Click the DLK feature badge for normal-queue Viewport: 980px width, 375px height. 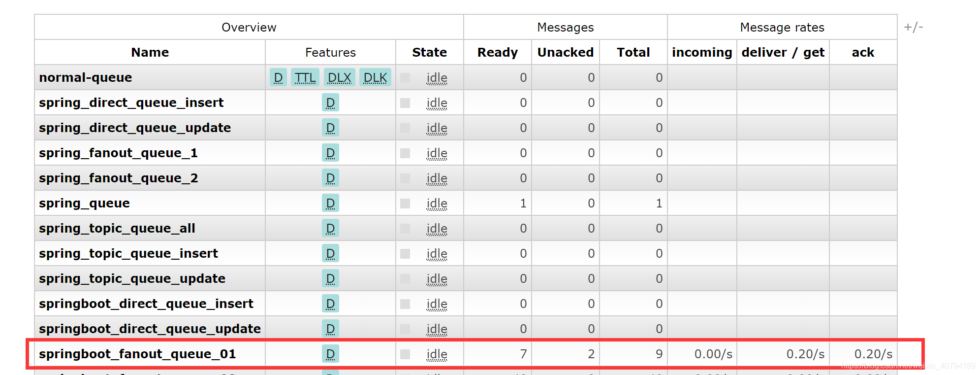[375, 77]
